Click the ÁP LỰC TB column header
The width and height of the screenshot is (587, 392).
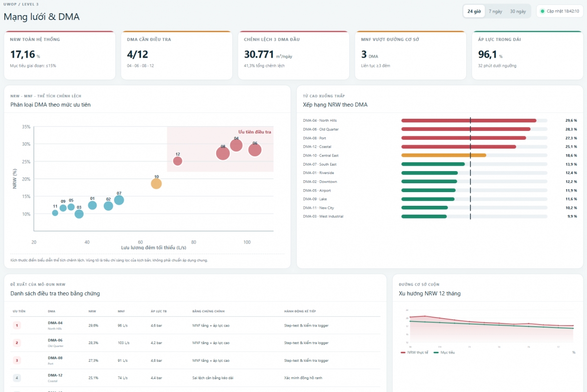tap(159, 311)
